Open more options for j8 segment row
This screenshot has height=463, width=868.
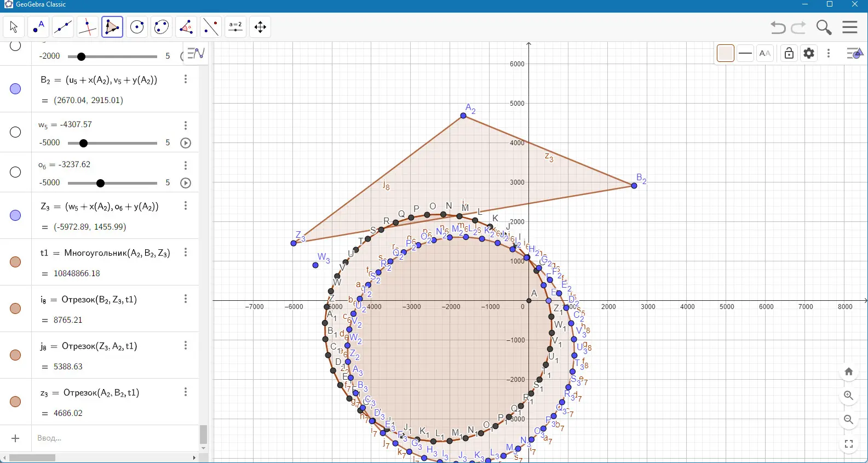coord(186,345)
